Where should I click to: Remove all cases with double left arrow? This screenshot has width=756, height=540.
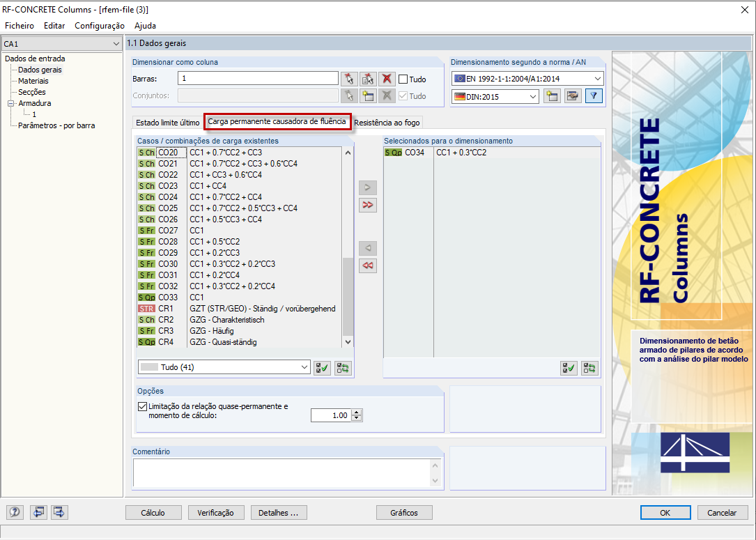click(x=368, y=265)
